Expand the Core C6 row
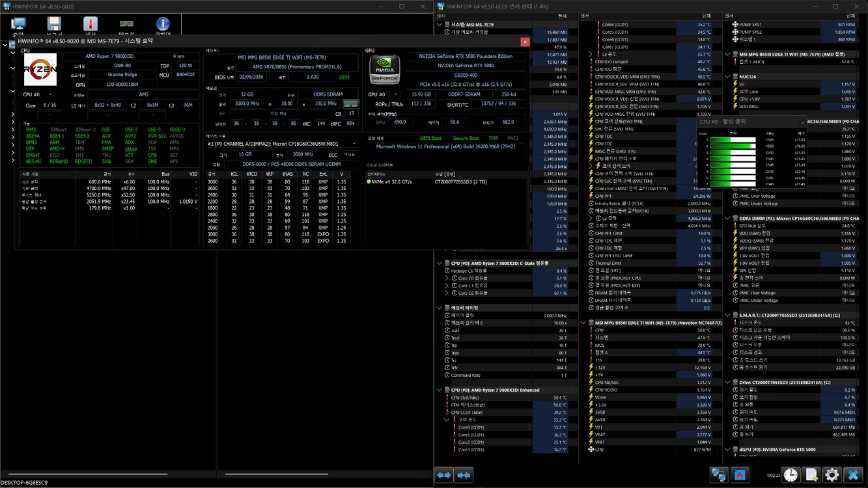 [x=447, y=293]
